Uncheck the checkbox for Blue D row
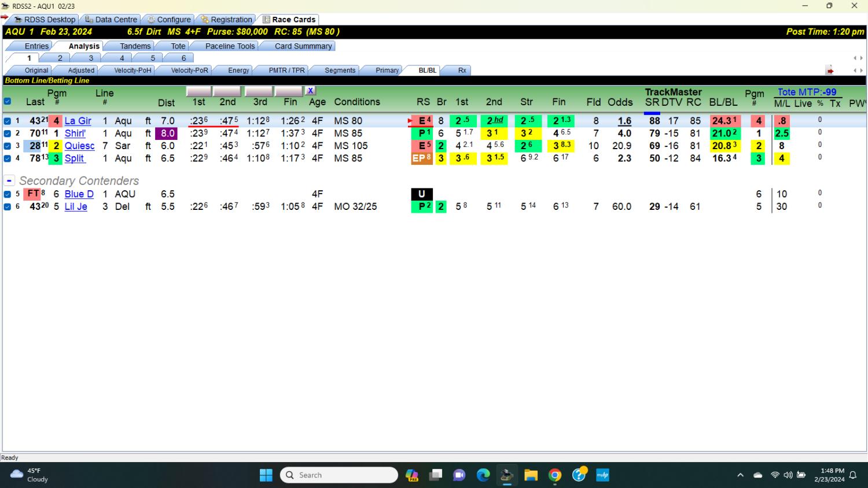 [8, 194]
